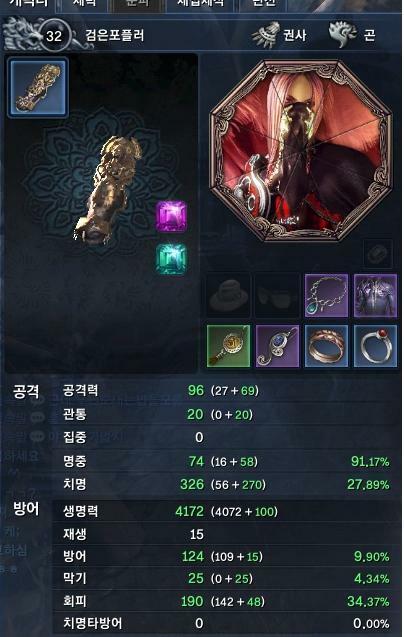The width and height of the screenshot is (404, 637).
Task: Click the empty hat equipment slot
Action: 228,295
